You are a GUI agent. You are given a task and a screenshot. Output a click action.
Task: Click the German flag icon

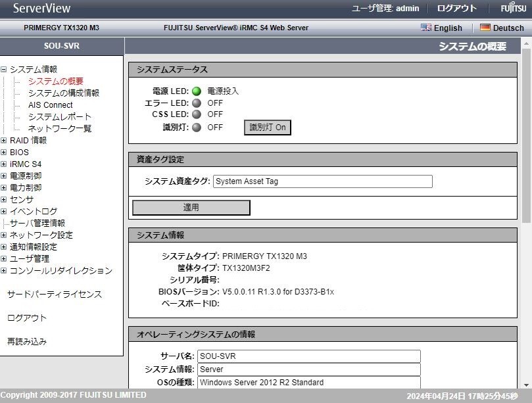(485, 28)
